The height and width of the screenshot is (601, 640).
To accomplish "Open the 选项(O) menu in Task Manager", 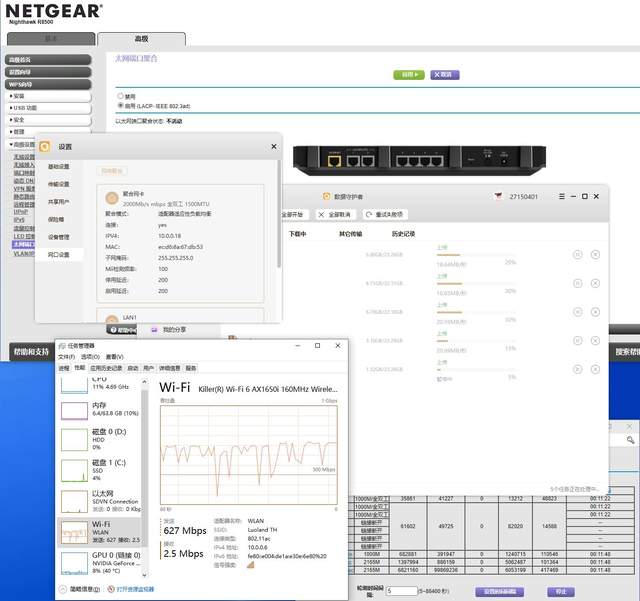I will [90, 357].
